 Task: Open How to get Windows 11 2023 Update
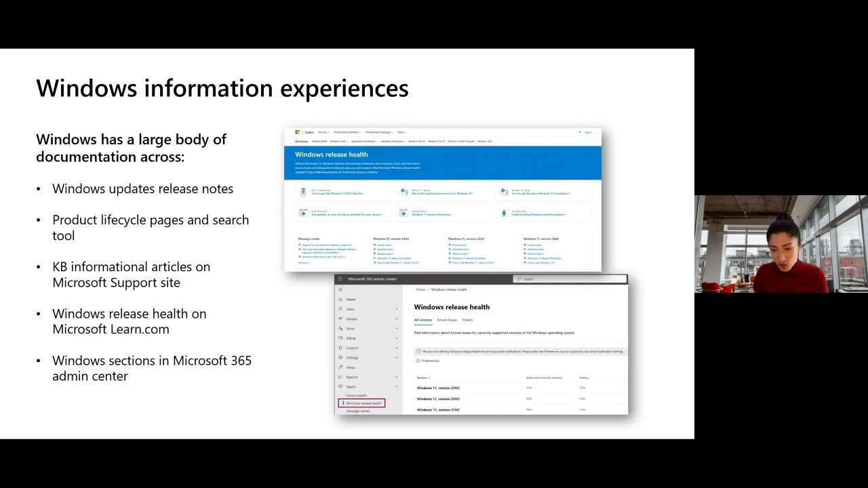coord(338,194)
